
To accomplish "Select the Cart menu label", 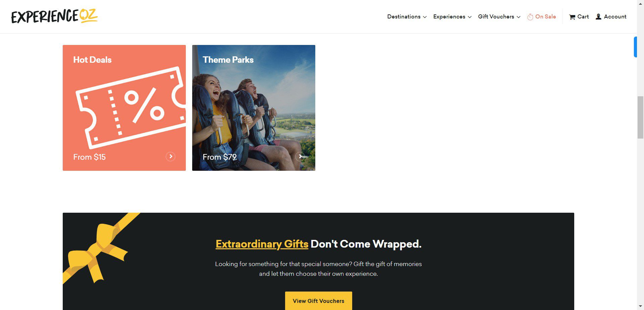I will (583, 16).
